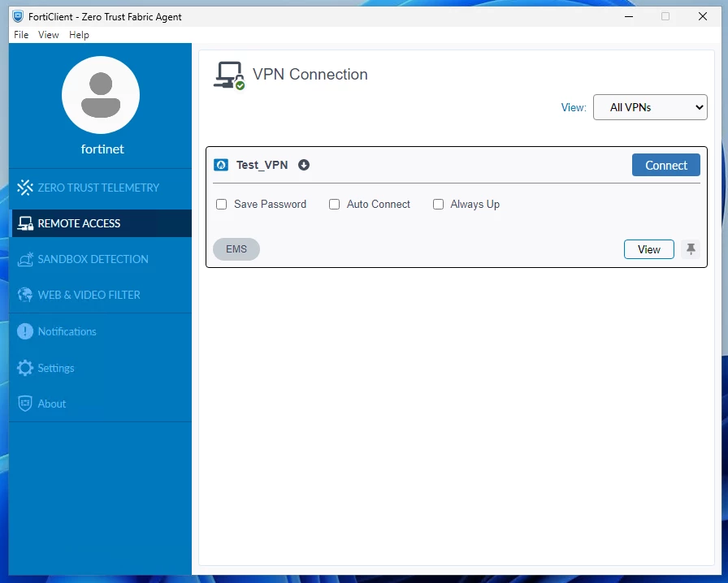Open the Help menu

79,35
